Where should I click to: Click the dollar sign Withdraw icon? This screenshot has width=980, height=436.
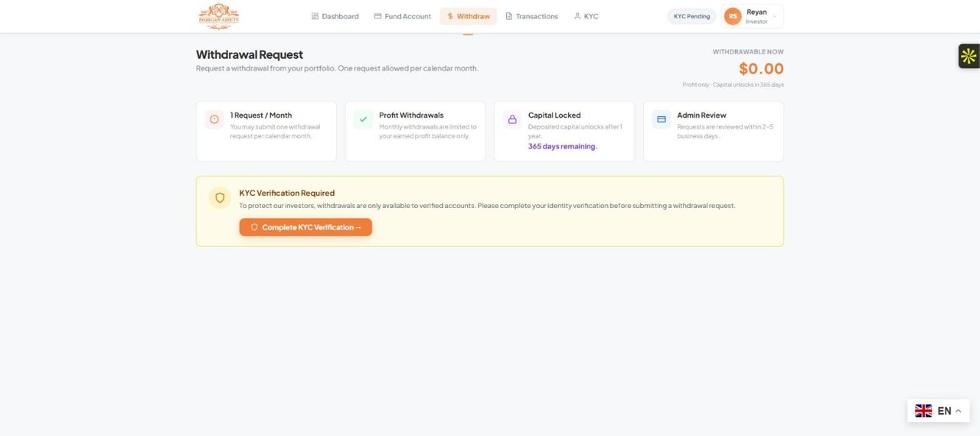(450, 16)
